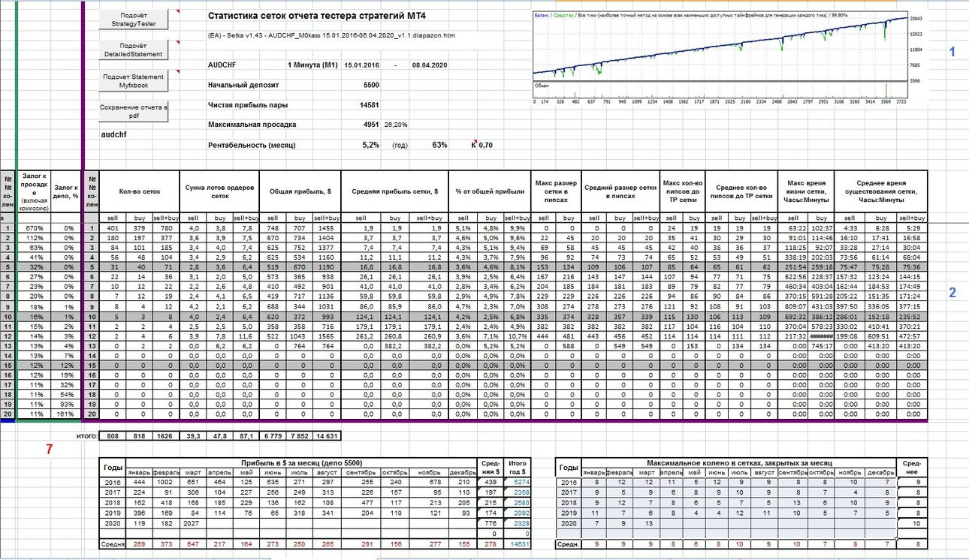Click the Итого год $ column header
The image size is (969, 560).
click(x=518, y=468)
